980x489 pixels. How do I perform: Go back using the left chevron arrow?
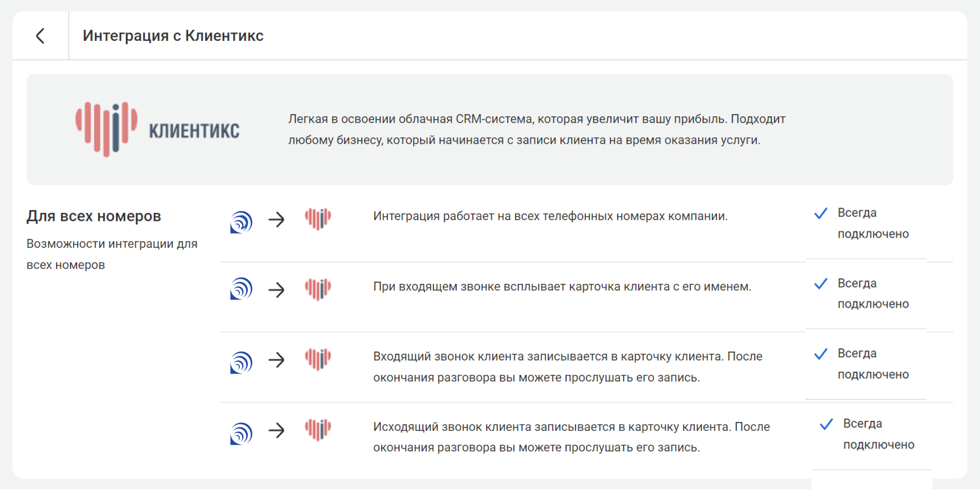(x=41, y=36)
